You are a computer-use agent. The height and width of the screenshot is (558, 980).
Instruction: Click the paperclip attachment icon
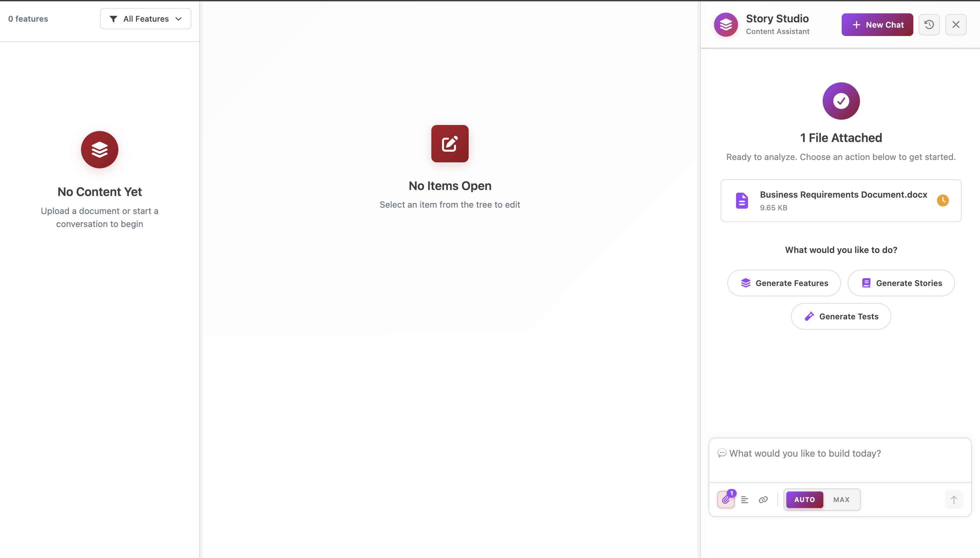(x=726, y=499)
